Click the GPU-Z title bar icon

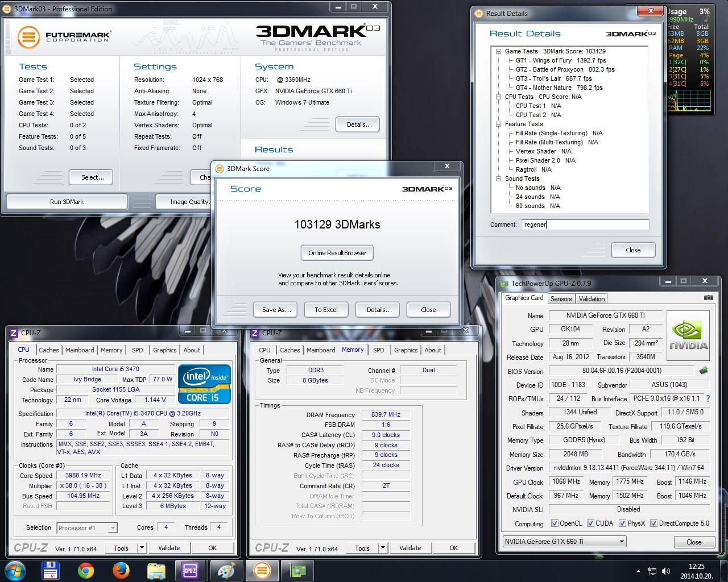click(x=504, y=283)
